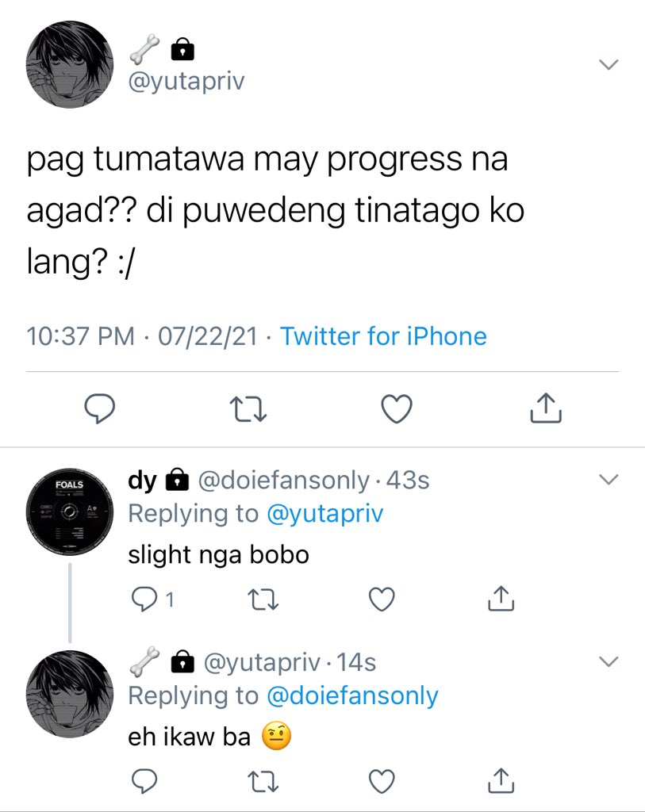Reply to the main yutapriv tweet
This screenshot has width=645, height=812.
click(99, 408)
